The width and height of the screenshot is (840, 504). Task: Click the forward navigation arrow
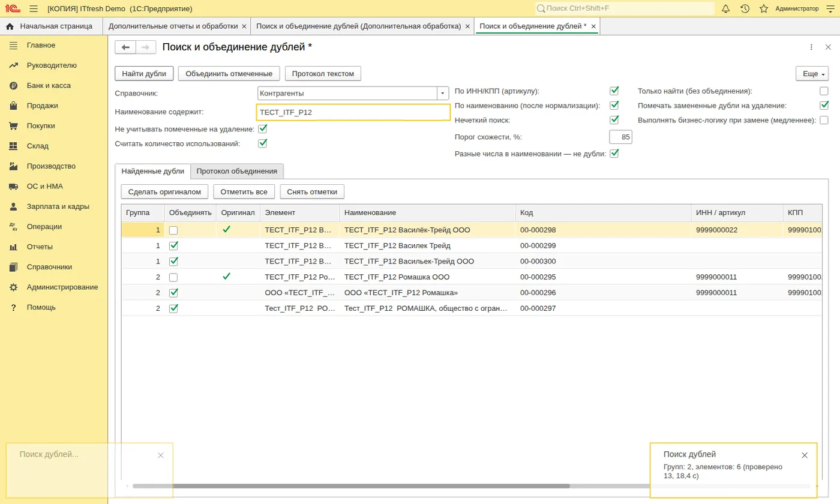(146, 47)
